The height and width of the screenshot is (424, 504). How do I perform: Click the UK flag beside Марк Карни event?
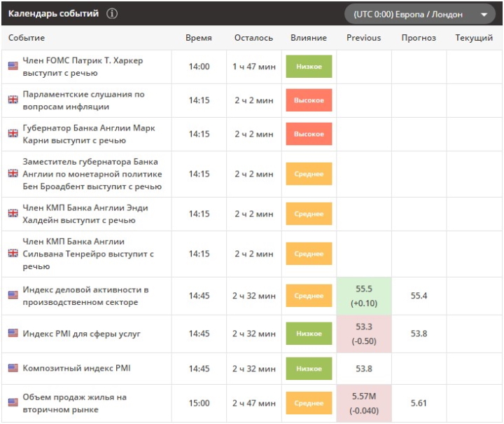[x=13, y=134]
